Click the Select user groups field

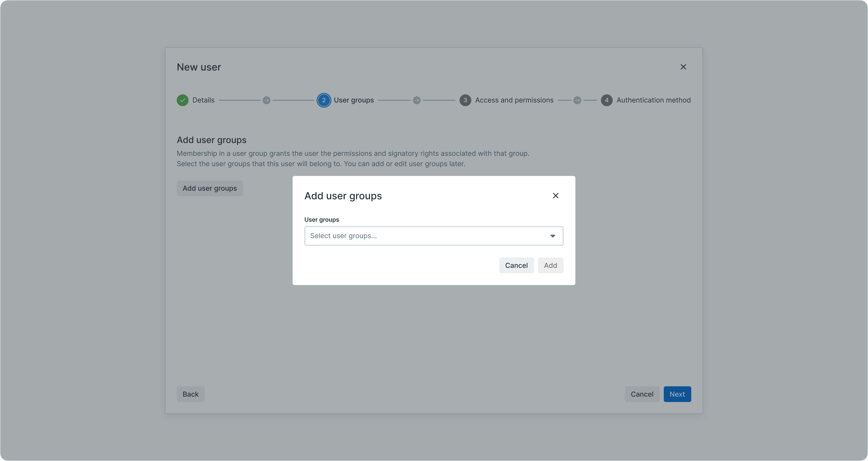pos(425,236)
